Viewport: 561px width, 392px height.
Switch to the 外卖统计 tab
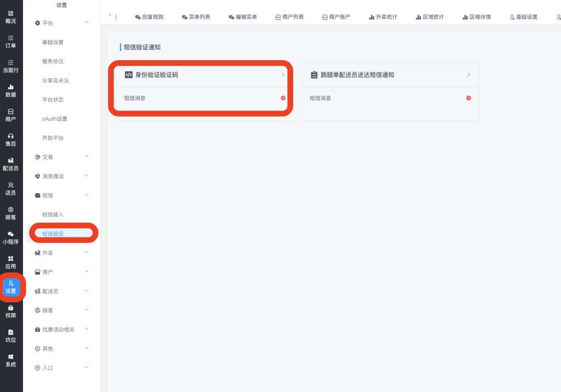[x=383, y=17]
